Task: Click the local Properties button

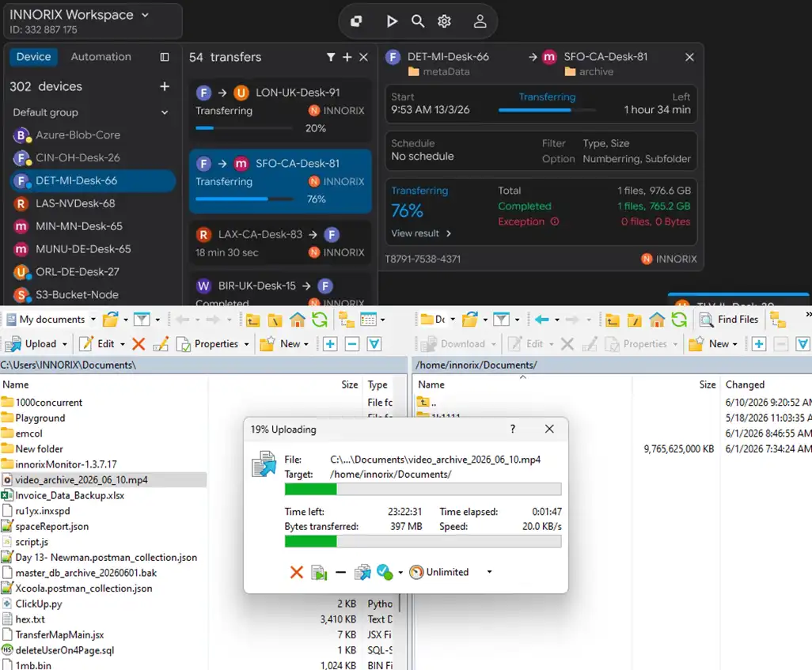Action: click(207, 344)
